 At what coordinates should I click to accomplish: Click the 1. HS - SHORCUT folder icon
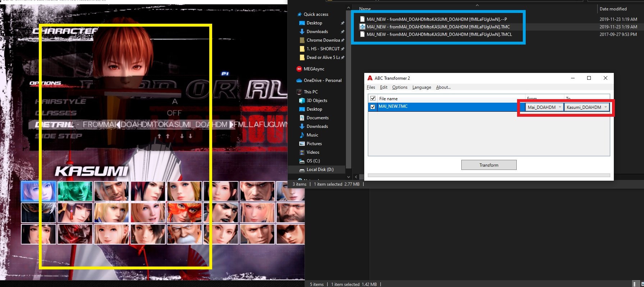pyautogui.click(x=302, y=49)
